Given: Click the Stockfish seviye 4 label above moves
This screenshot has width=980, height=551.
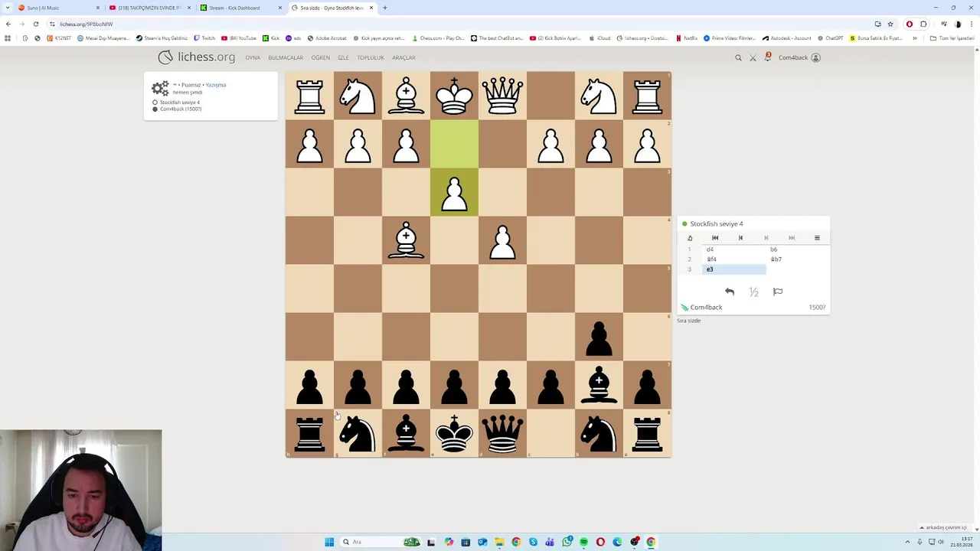Looking at the screenshot, I should pos(717,224).
